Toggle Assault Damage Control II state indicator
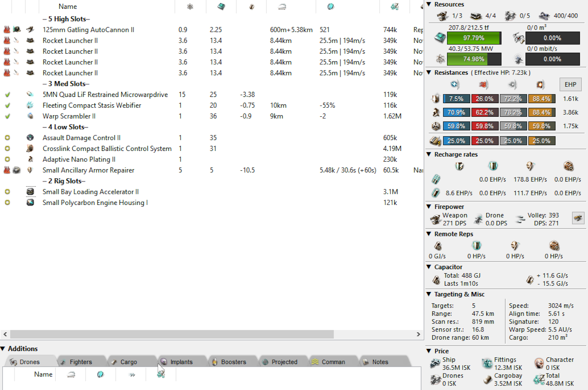The height and width of the screenshot is (390, 588). pos(7,138)
